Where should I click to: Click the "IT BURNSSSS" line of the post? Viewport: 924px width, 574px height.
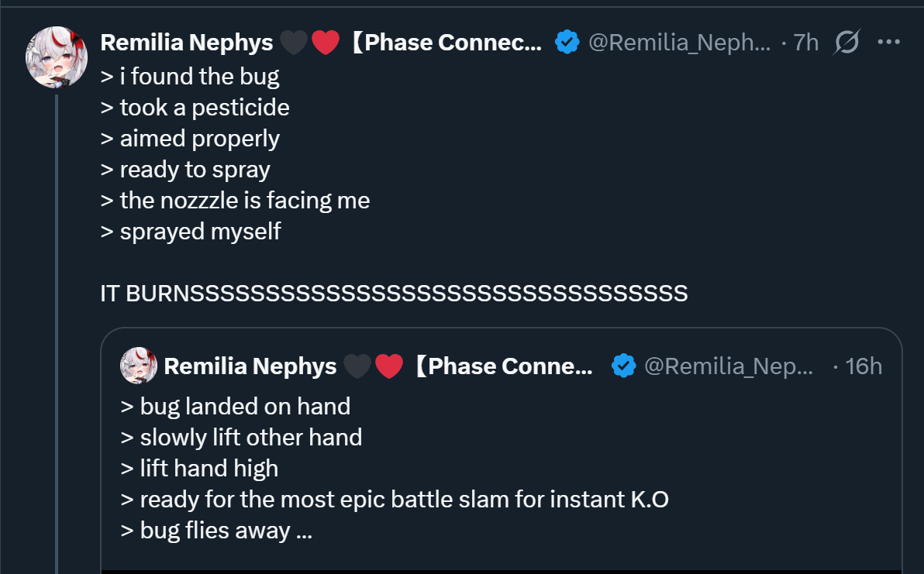(394, 294)
